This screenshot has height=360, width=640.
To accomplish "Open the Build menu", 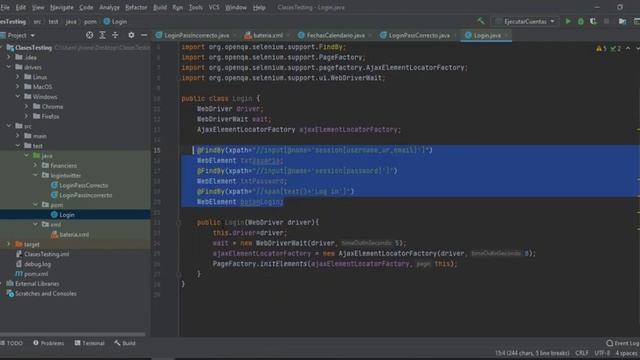I will point(160,7).
